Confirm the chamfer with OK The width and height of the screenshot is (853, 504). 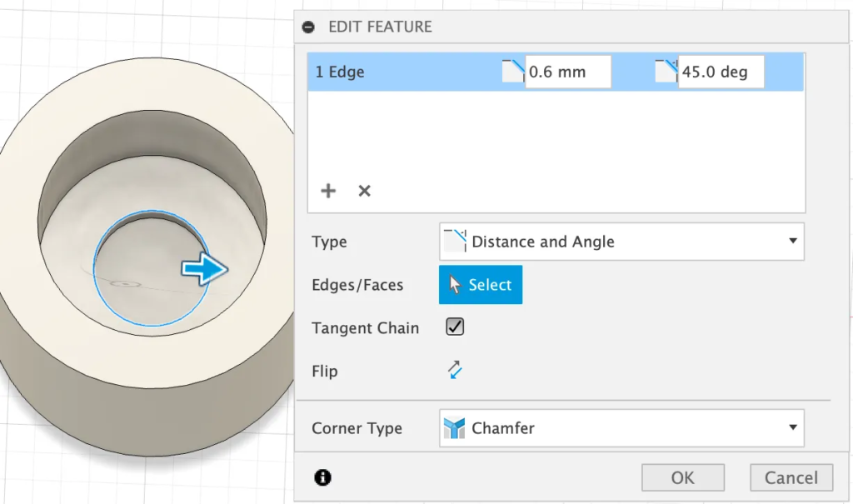682,477
